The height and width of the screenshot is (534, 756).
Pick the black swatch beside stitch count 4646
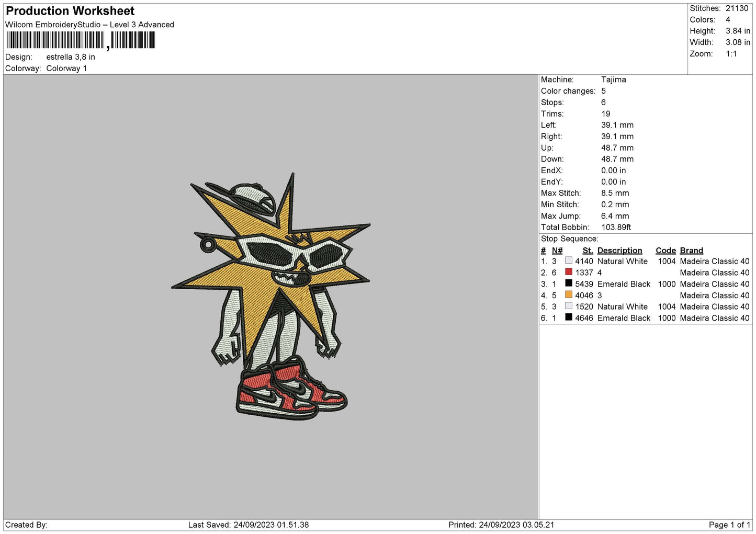[x=569, y=317]
